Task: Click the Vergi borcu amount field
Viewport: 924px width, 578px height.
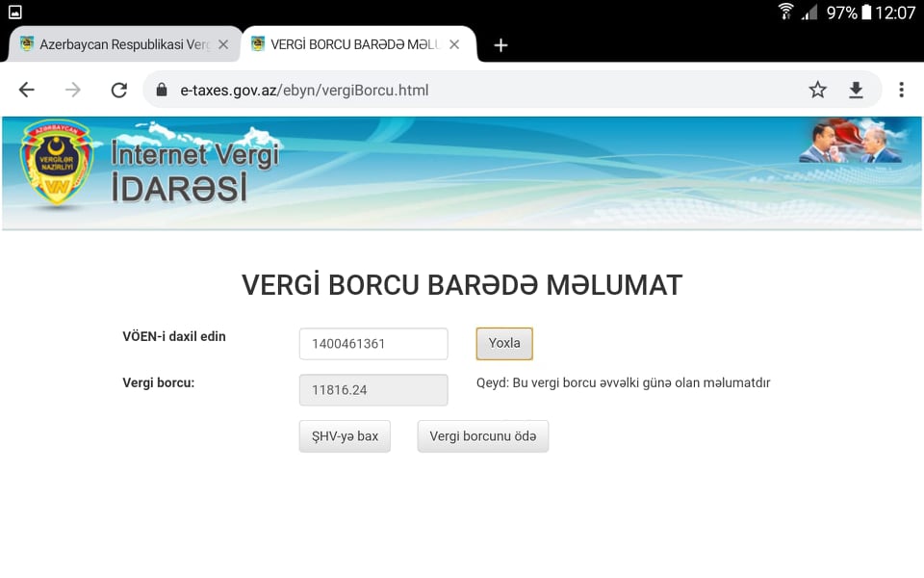Action: coord(373,390)
